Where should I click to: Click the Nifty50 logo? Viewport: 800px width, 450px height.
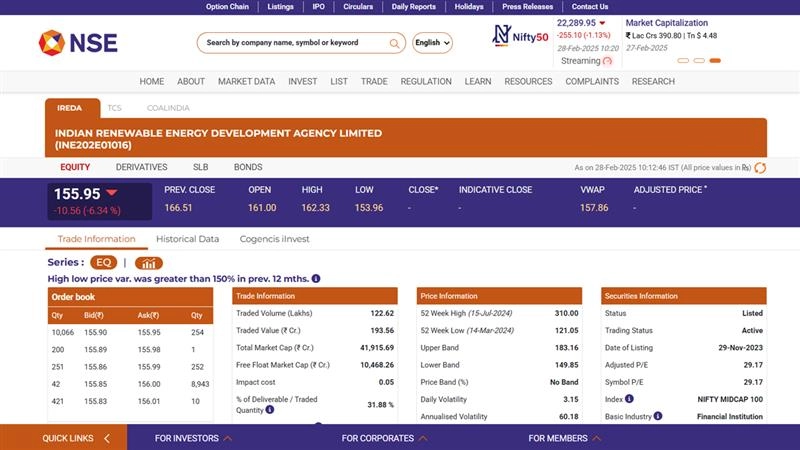click(521, 37)
